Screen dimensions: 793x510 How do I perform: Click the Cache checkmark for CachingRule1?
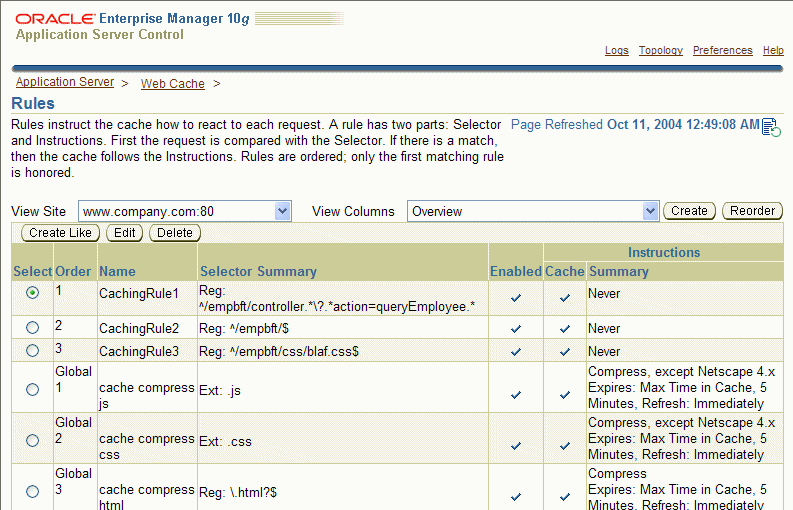point(564,298)
